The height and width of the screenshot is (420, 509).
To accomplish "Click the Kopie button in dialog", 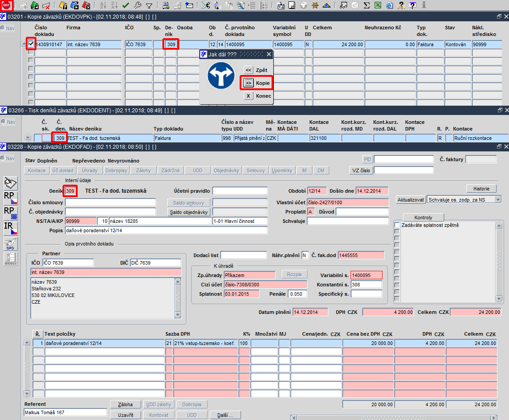I will (x=257, y=83).
